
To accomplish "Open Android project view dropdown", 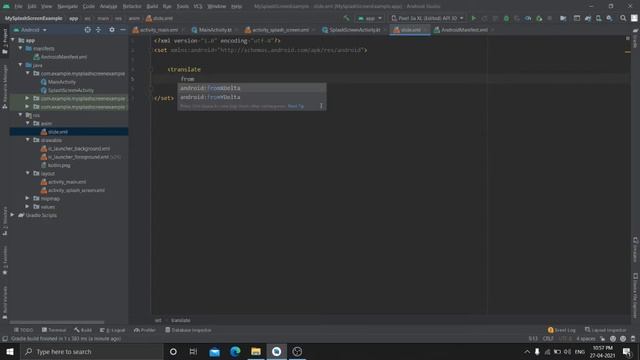I will (30, 30).
